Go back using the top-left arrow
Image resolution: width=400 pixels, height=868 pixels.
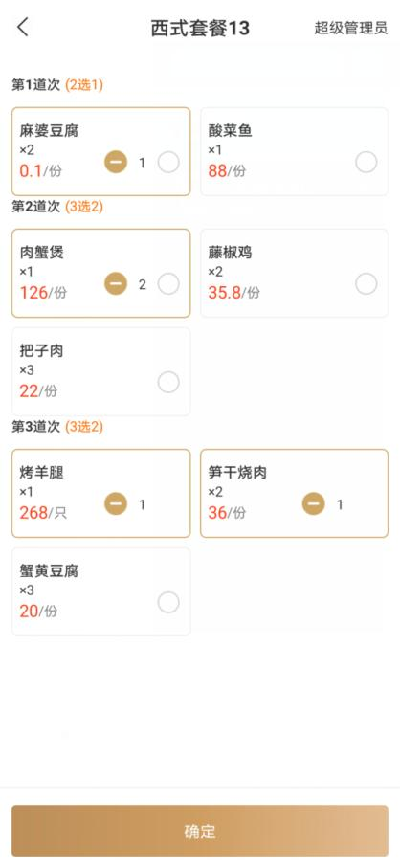[23, 27]
